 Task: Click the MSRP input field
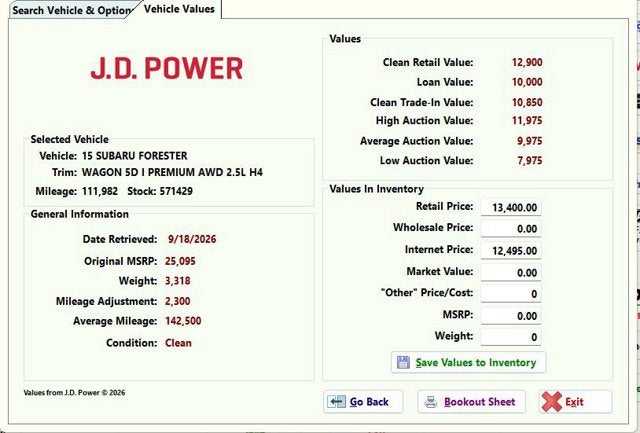[x=511, y=316]
